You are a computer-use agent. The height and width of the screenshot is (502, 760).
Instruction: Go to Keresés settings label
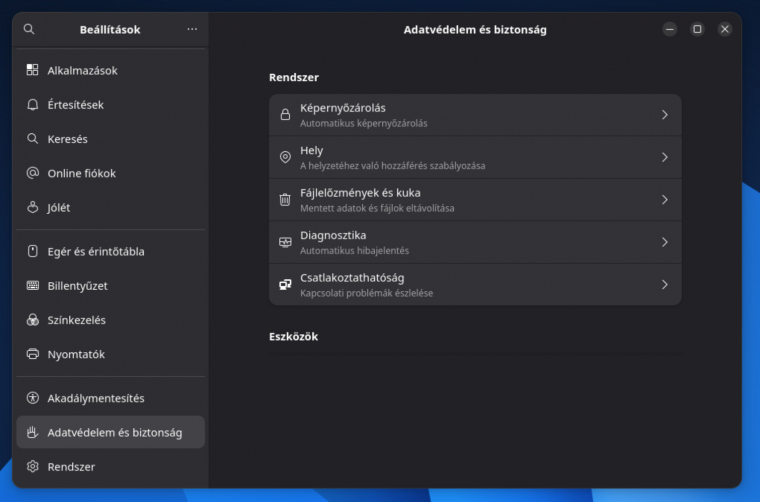[67, 139]
